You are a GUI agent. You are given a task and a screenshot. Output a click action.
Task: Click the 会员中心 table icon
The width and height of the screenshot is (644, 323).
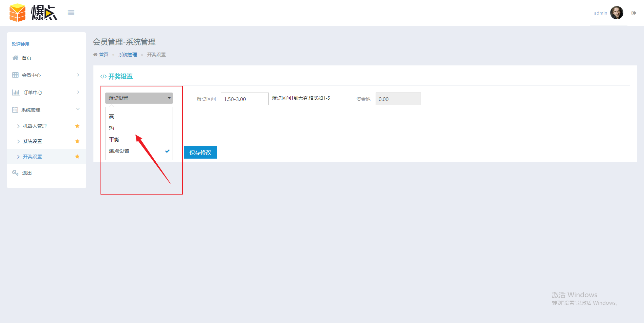click(15, 75)
